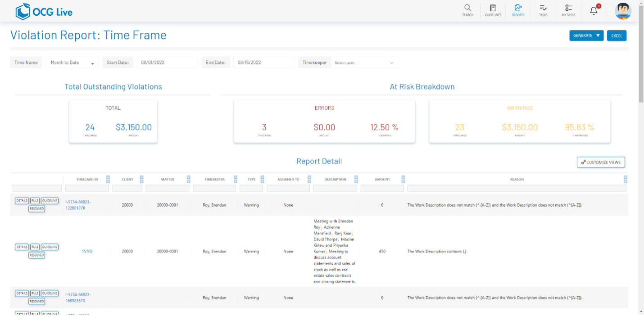
Task: Click the Reports navigation icon
Action: (x=518, y=10)
